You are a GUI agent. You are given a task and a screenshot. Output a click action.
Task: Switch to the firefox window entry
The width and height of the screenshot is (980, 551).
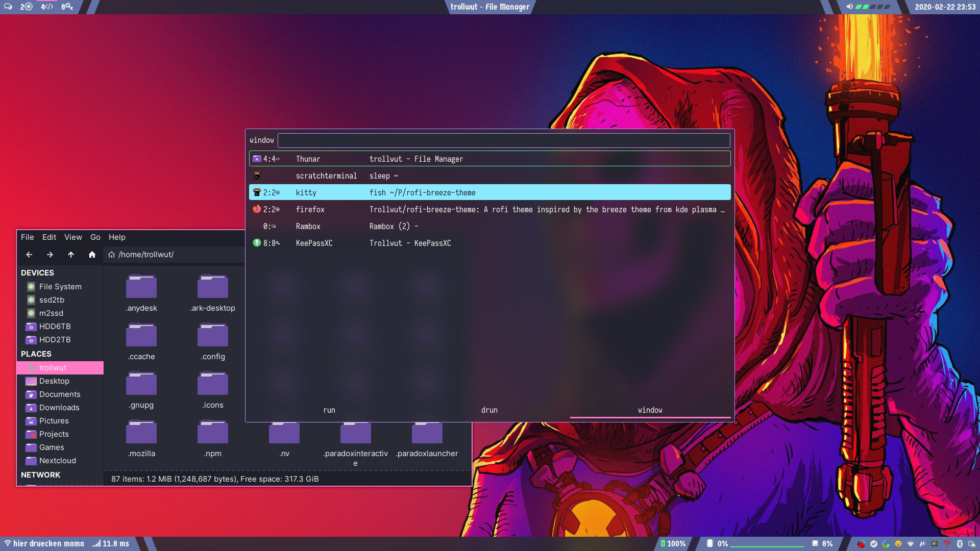tap(489, 209)
